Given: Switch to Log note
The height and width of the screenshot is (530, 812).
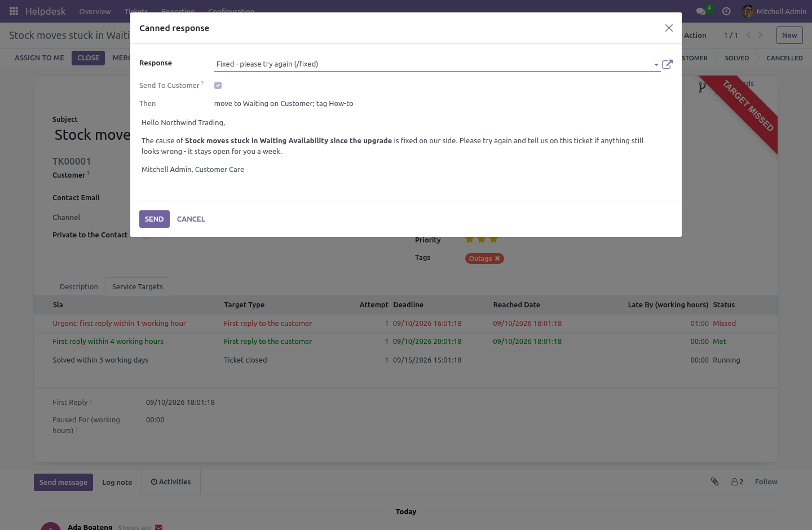Looking at the screenshot, I should [x=117, y=483].
